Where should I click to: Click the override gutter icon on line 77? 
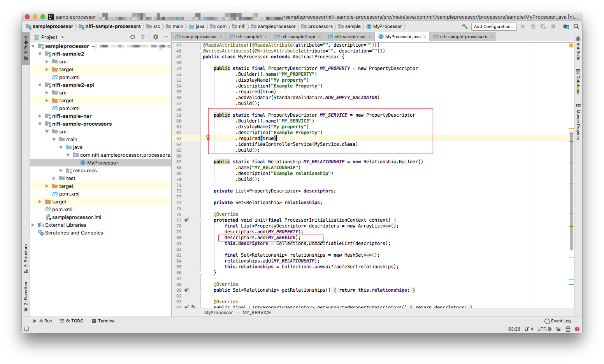[x=187, y=220]
